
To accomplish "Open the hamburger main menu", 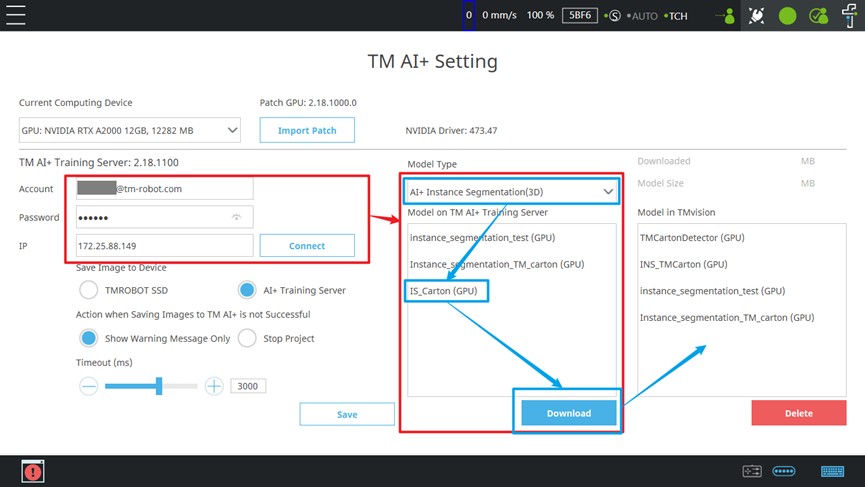I will [x=15, y=15].
